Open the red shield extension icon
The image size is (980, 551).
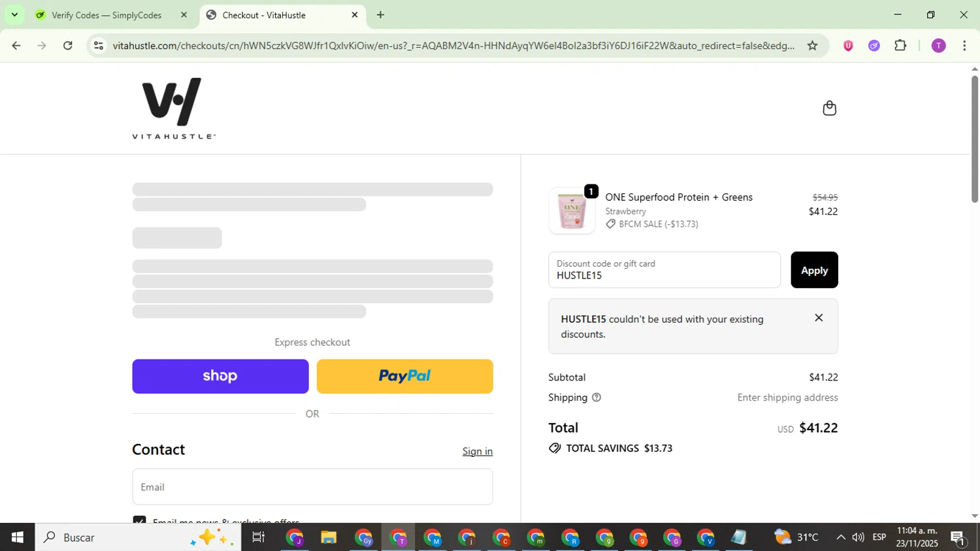pos(848,46)
